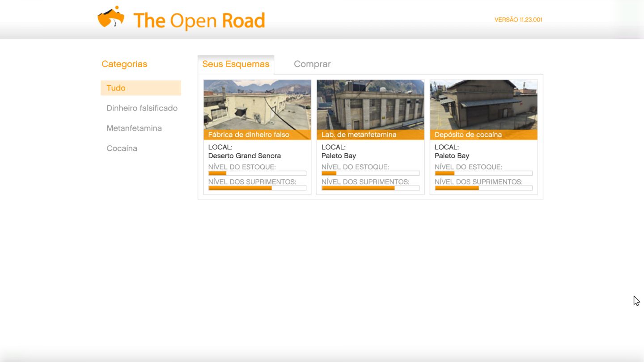Click stock level bar of Fábrica de dinheiro falso
Screen dimensions: 644x362
click(257, 173)
